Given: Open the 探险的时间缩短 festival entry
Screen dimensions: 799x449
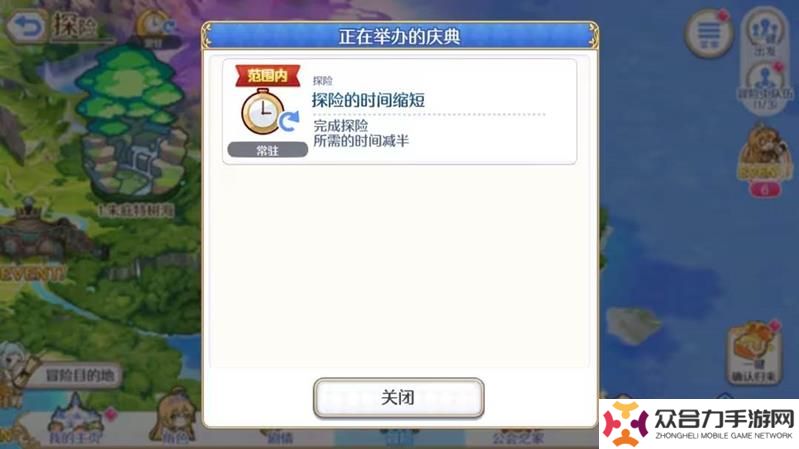Looking at the screenshot, I should pyautogui.click(x=400, y=112).
